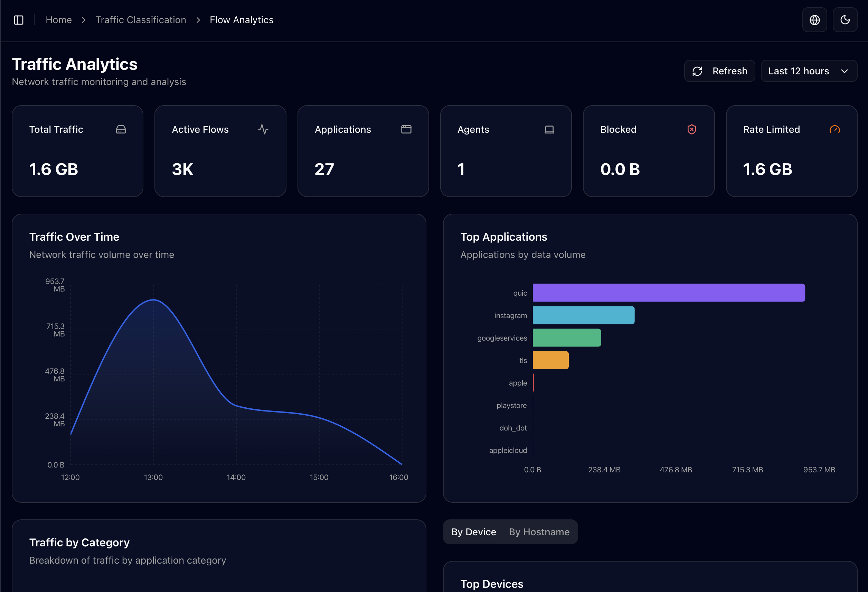Image resolution: width=868 pixels, height=592 pixels.
Task: Click the Network traffic monitoring and analysis subtitle
Action: tap(99, 82)
